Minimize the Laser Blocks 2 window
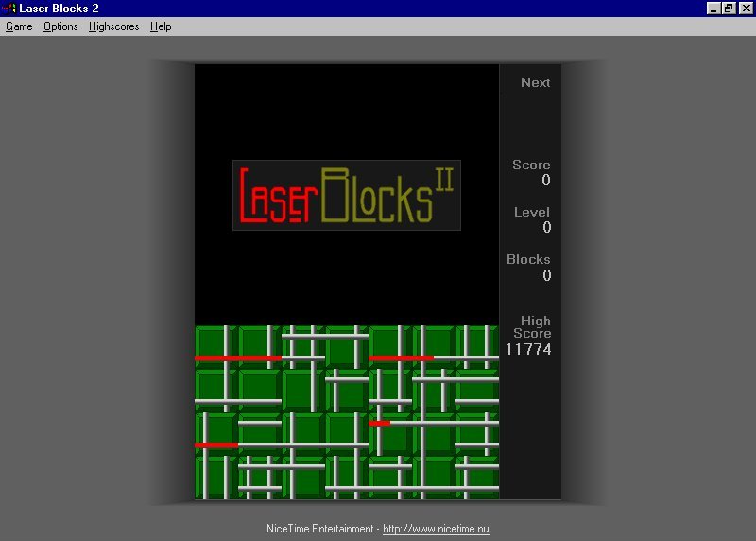The width and height of the screenshot is (756, 541). click(713, 9)
